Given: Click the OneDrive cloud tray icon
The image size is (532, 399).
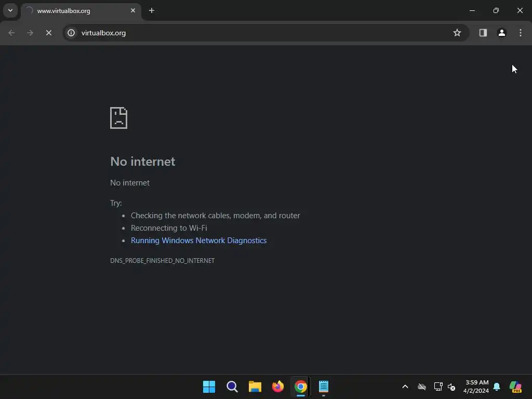Looking at the screenshot, I should click(x=422, y=387).
